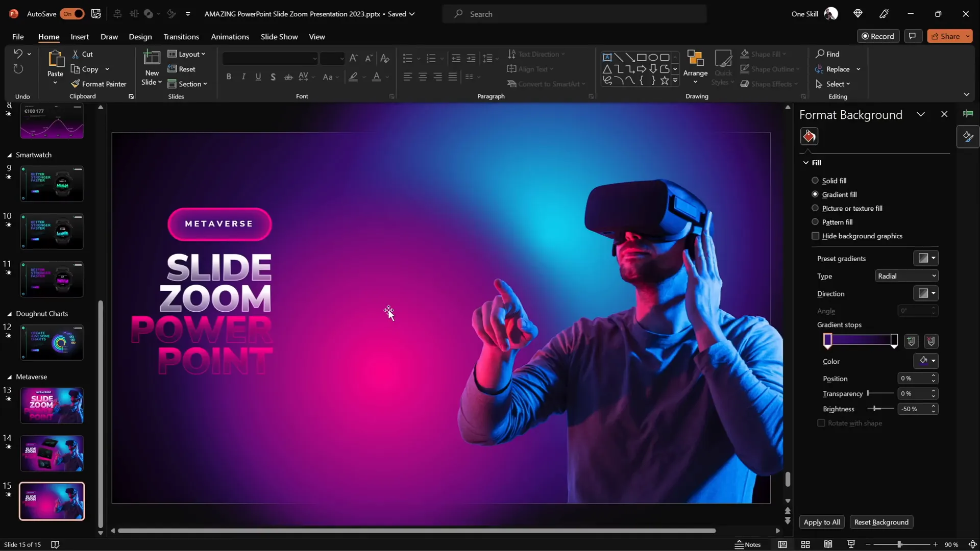The image size is (980, 551).
Task: Click the Undo arrow icon
Action: (18, 54)
